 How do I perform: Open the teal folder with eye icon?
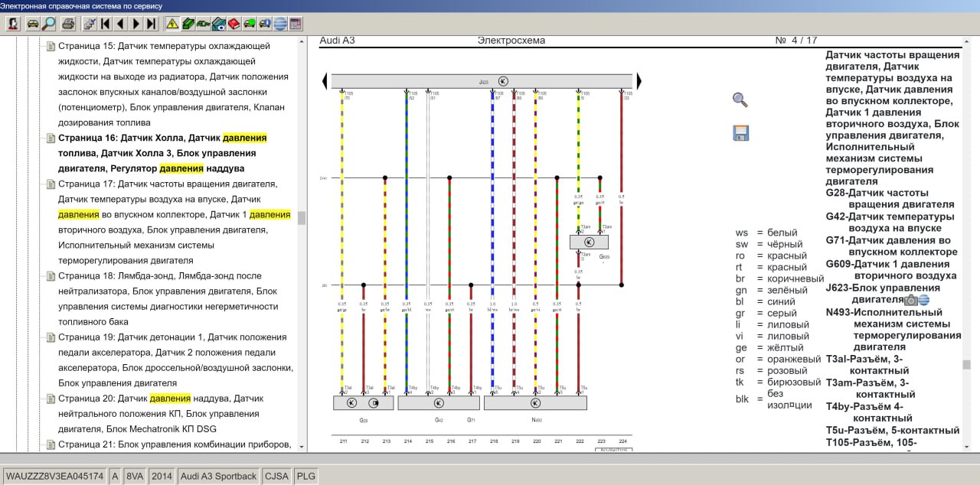click(218, 24)
